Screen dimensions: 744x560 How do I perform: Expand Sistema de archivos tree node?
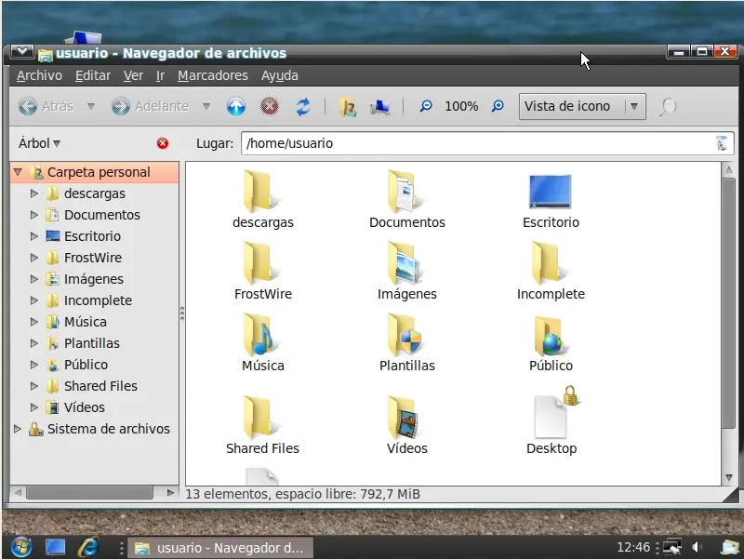coord(17,429)
